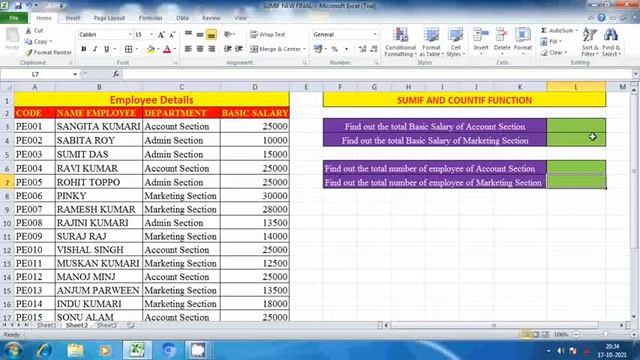Switch to the Formulas tab
The image size is (640, 360).
(150, 18)
